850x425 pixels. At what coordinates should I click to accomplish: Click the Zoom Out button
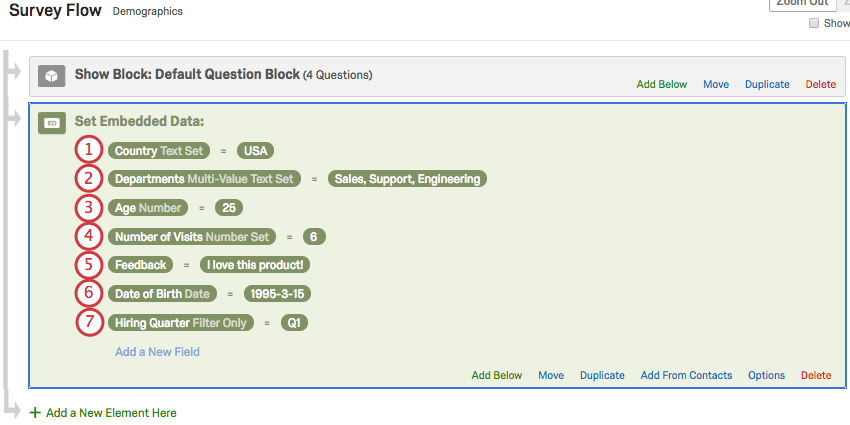point(803,3)
